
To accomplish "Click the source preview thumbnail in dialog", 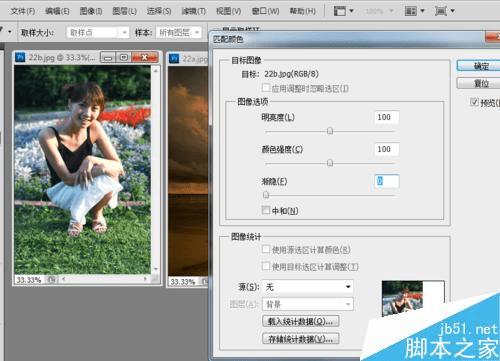I will (x=403, y=298).
